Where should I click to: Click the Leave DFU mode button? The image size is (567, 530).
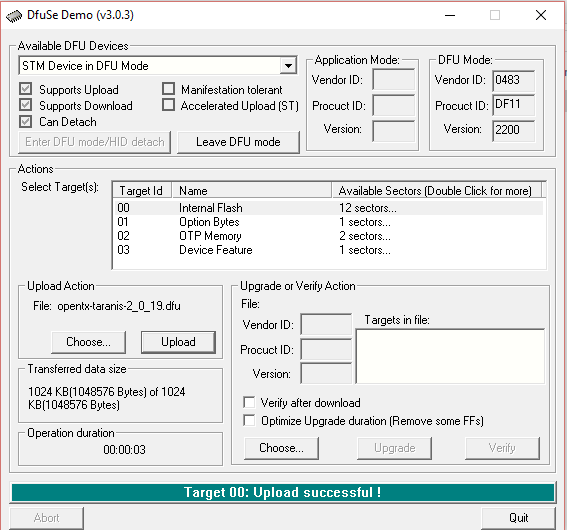tap(238, 142)
